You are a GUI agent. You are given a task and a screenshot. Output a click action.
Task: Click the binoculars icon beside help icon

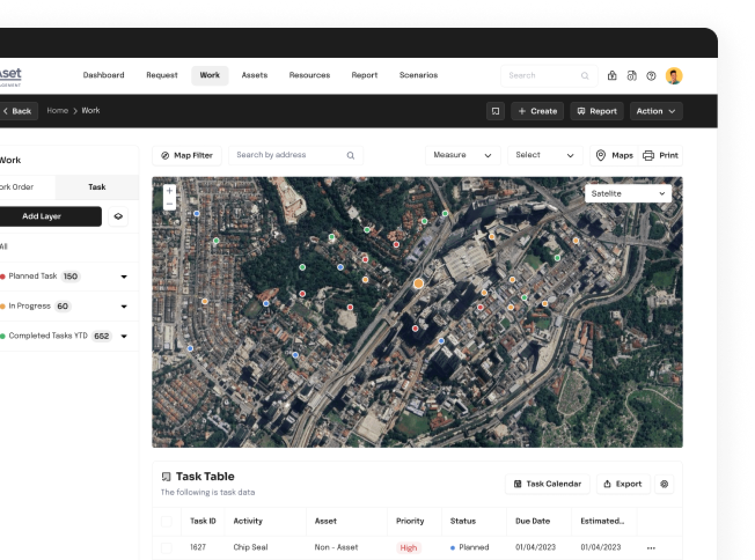(x=632, y=76)
